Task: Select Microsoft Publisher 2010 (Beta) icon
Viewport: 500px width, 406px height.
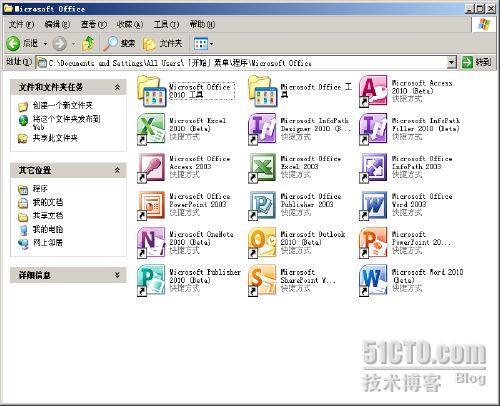Action: pyautogui.click(x=151, y=280)
